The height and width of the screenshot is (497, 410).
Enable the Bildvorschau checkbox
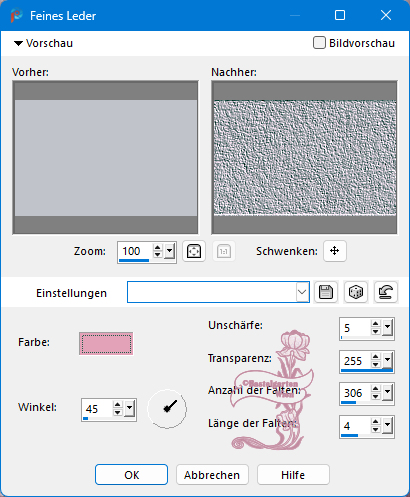(x=319, y=43)
